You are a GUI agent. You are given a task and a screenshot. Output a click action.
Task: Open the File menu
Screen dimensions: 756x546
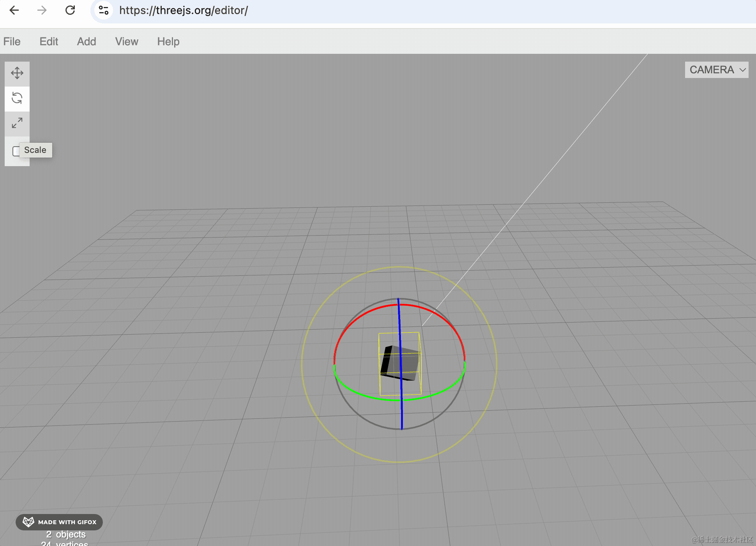tap(12, 41)
